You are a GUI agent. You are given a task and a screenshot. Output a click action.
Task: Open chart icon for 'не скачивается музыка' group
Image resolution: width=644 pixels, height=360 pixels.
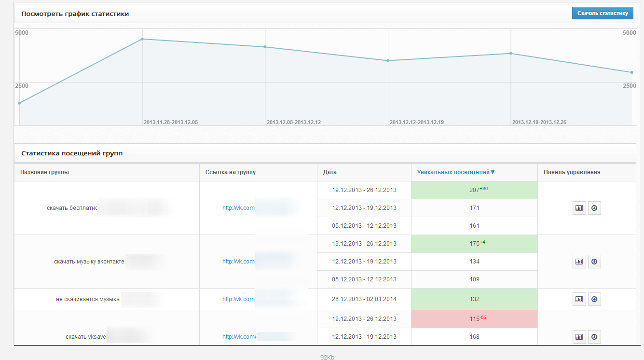click(x=579, y=299)
